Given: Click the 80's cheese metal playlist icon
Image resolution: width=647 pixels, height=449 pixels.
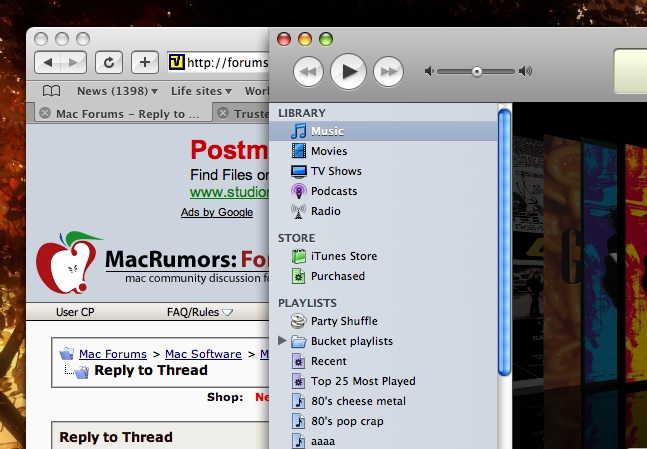Looking at the screenshot, I should 298,401.
